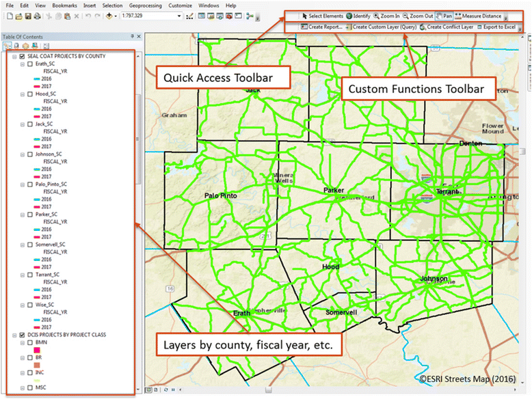Click the Cut (scissors) icon
This screenshot has height=399, width=532.
[x=49, y=16]
